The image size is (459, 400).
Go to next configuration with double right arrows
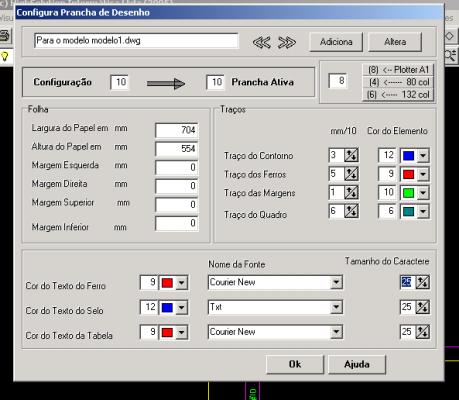pyautogui.click(x=287, y=42)
